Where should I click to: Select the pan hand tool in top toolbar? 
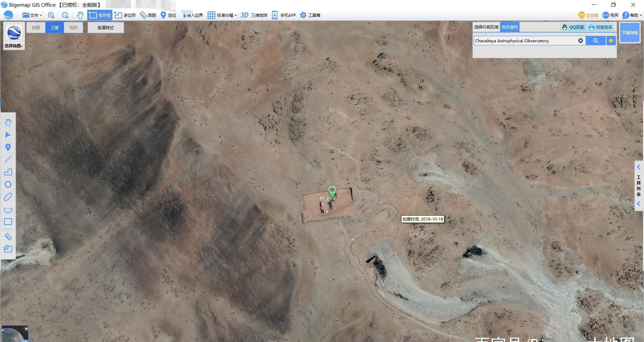click(x=80, y=15)
